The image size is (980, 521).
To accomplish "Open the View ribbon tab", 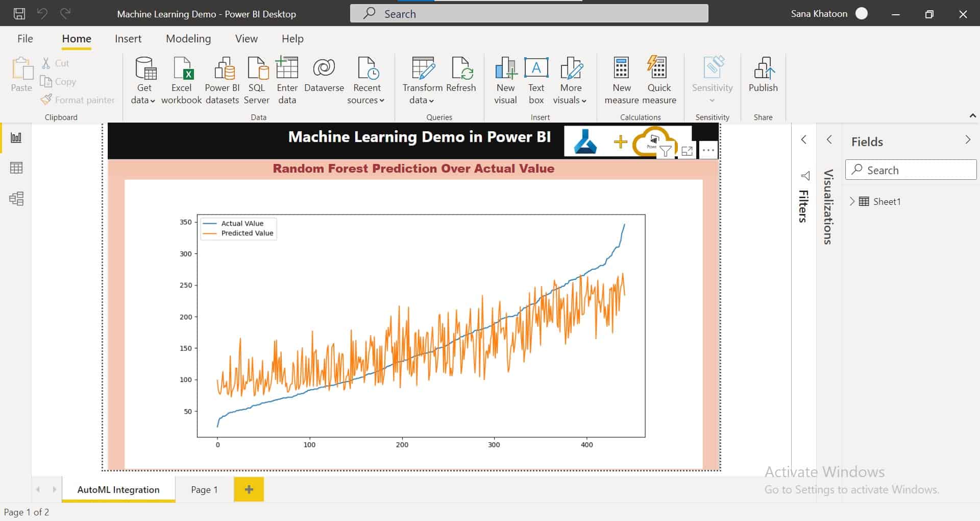I will [x=246, y=39].
